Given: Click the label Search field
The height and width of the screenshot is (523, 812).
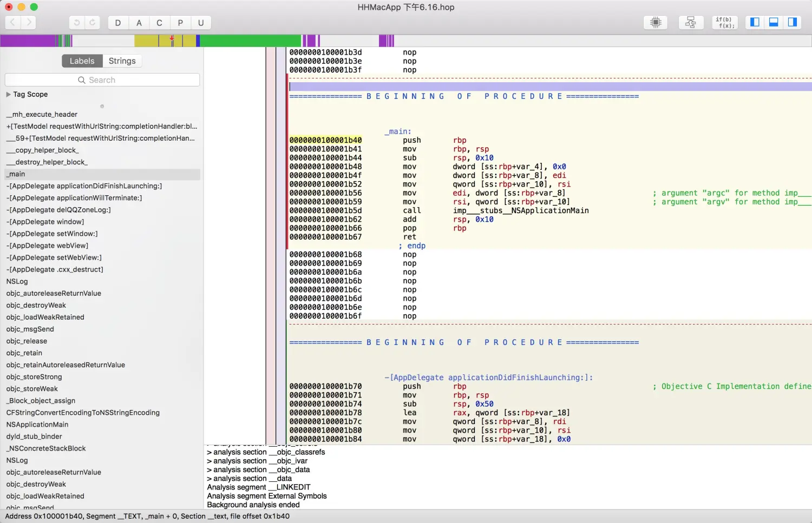Looking at the screenshot, I should click(102, 80).
